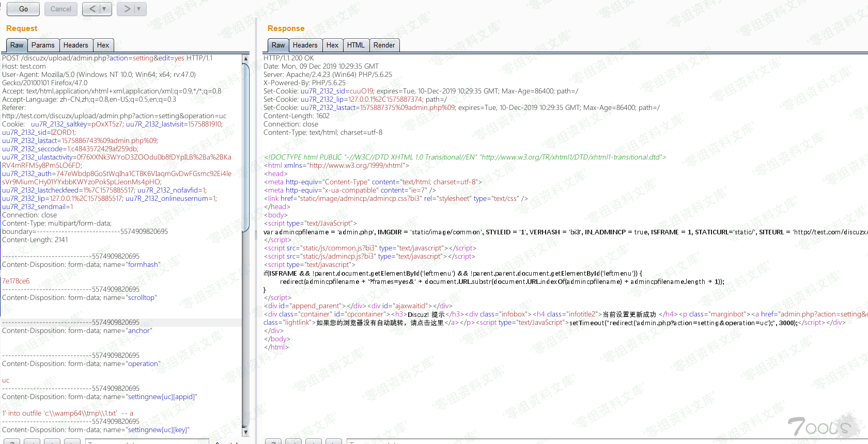868x444 pixels.
Task: Place cursor on the 7e178ce6 formhash value
Action: coord(16,281)
